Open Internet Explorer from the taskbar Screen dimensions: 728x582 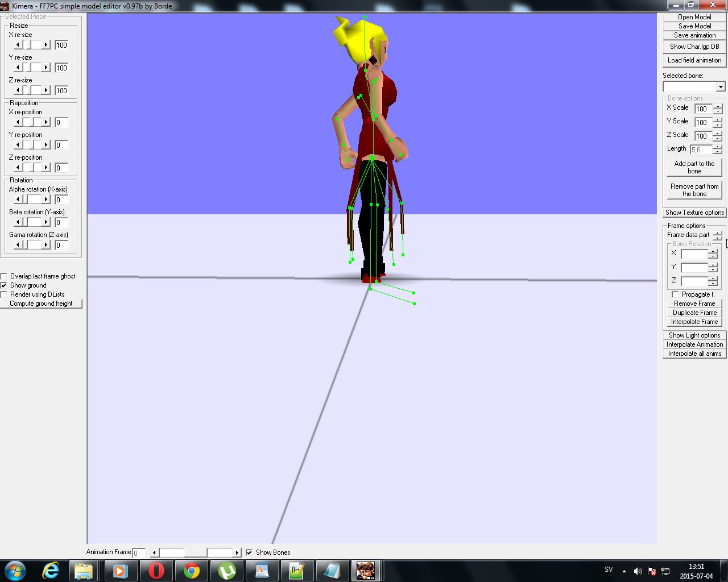(x=51, y=570)
